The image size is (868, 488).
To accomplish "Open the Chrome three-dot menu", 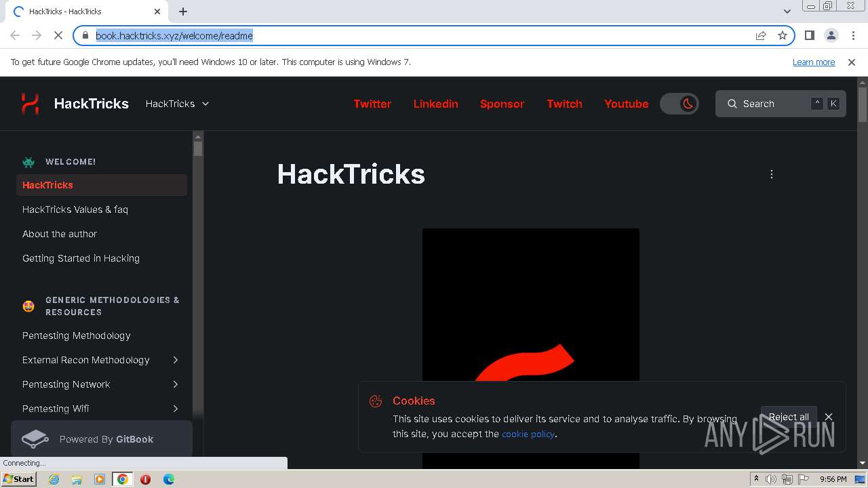I will pyautogui.click(x=852, y=35).
